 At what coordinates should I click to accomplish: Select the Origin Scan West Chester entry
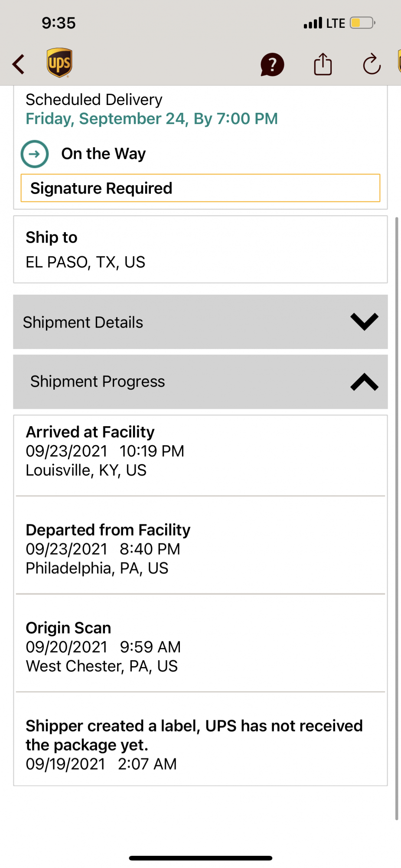[x=200, y=647]
